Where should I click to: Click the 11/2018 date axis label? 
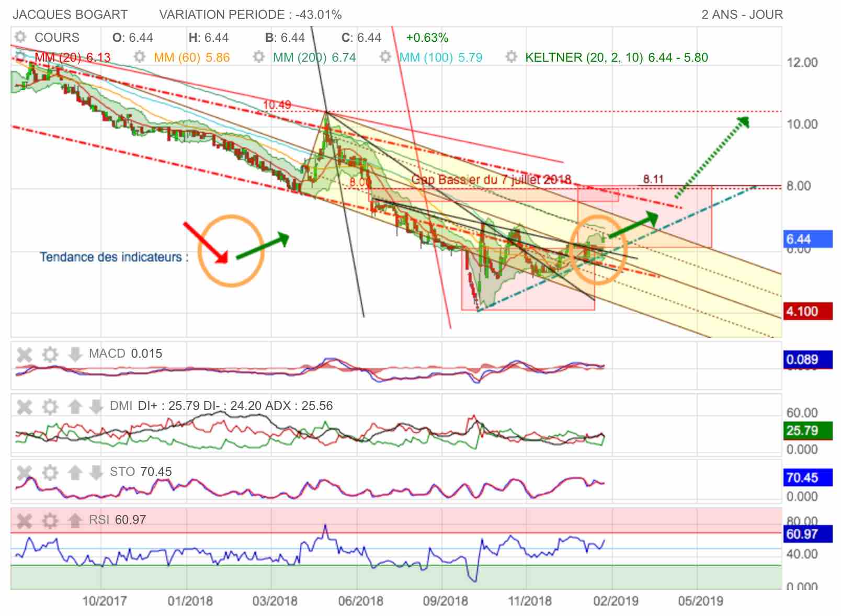[530, 601]
